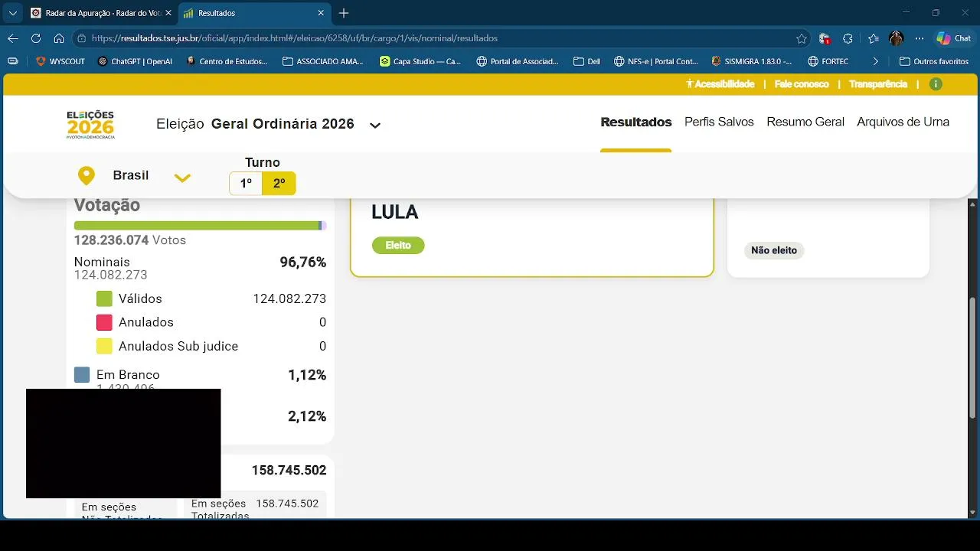Open the browser home page

(58, 38)
